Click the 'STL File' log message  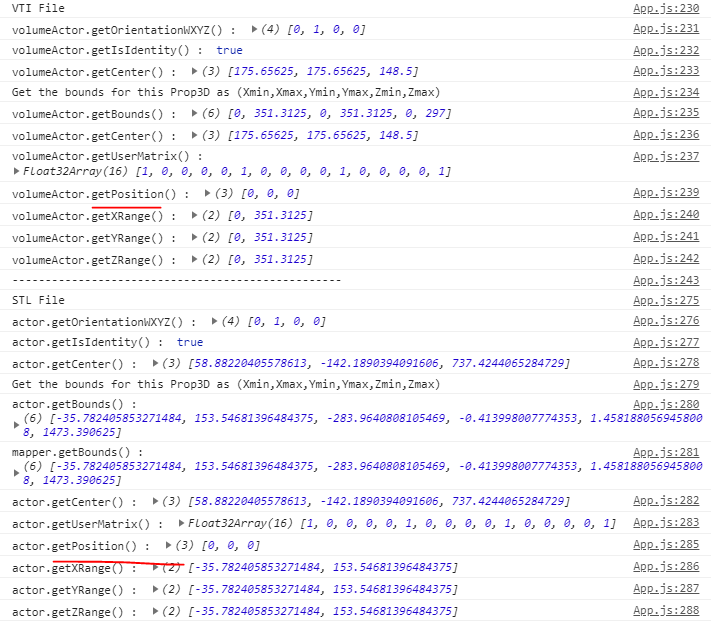38,300
